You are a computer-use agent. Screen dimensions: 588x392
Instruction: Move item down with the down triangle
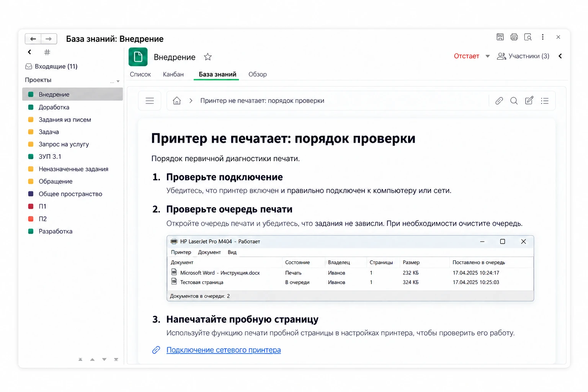104,359
